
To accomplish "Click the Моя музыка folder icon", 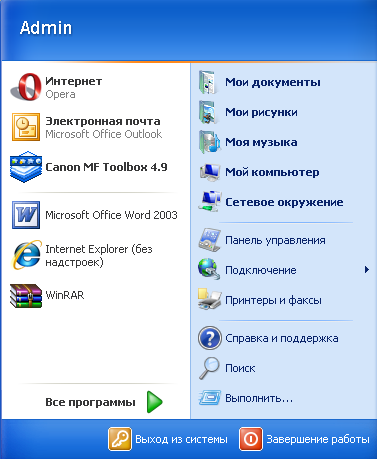I will [x=209, y=142].
